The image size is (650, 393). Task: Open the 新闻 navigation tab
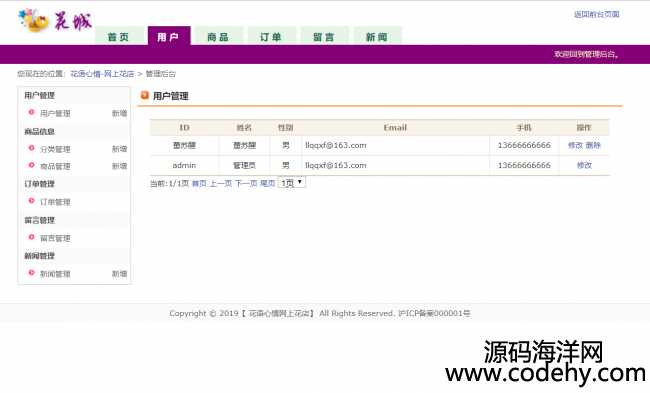377,36
